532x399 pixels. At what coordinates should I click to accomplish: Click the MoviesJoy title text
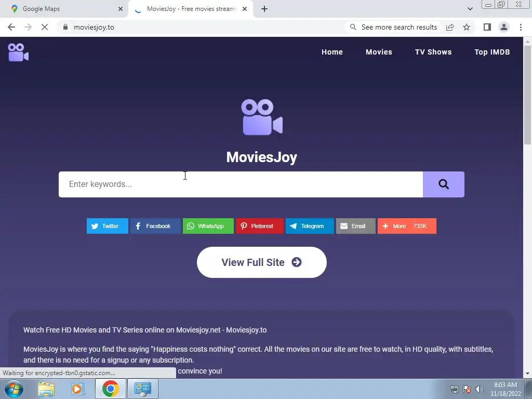[x=262, y=157]
